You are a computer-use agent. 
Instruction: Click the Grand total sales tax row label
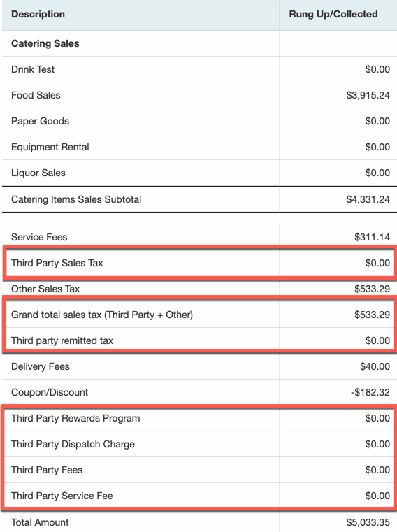[x=102, y=315]
